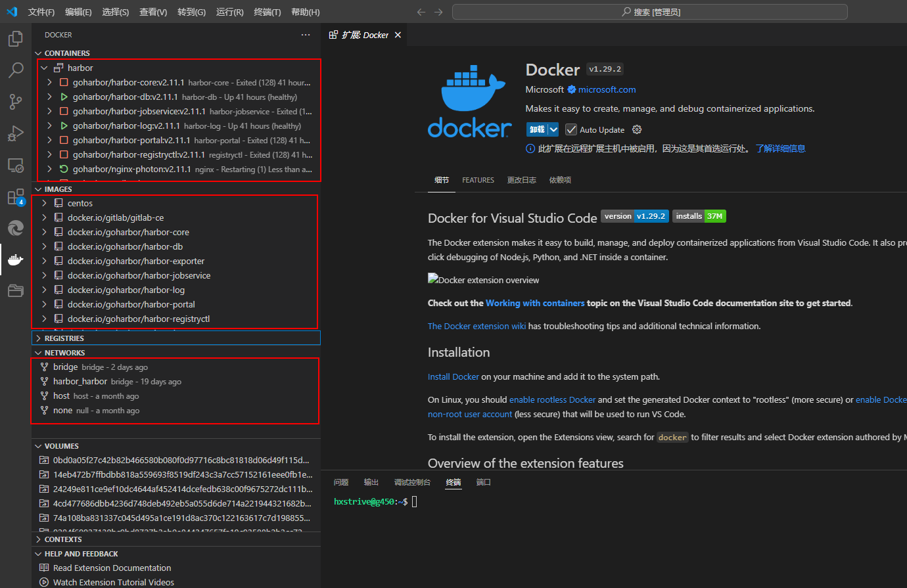Viewport: 907px width, 588px height.
Task: Close the 扩展 Docker editor tab
Action: click(398, 35)
